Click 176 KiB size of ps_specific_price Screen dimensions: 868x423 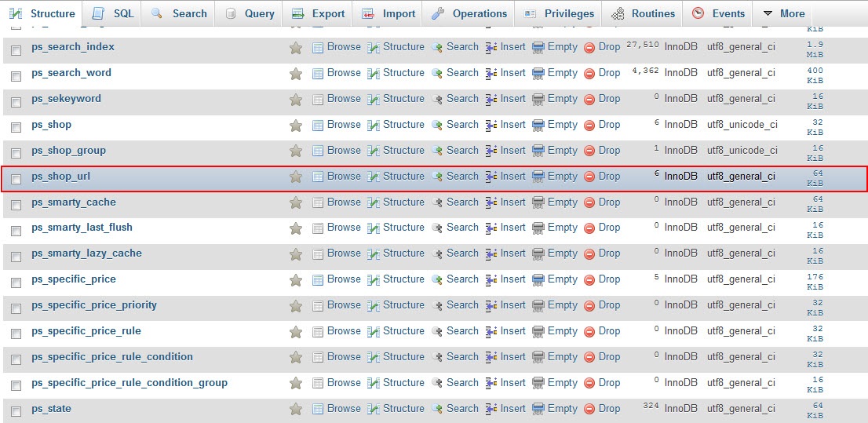point(815,282)
